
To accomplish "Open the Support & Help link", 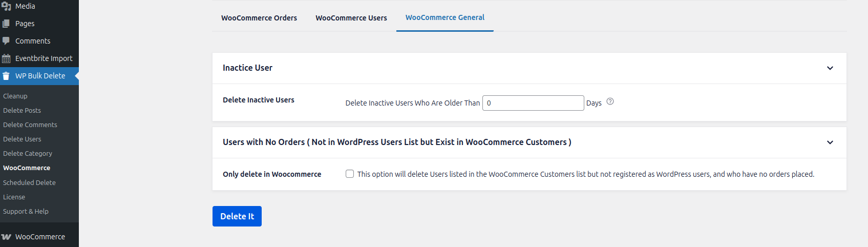I will (x=26, y=211).
